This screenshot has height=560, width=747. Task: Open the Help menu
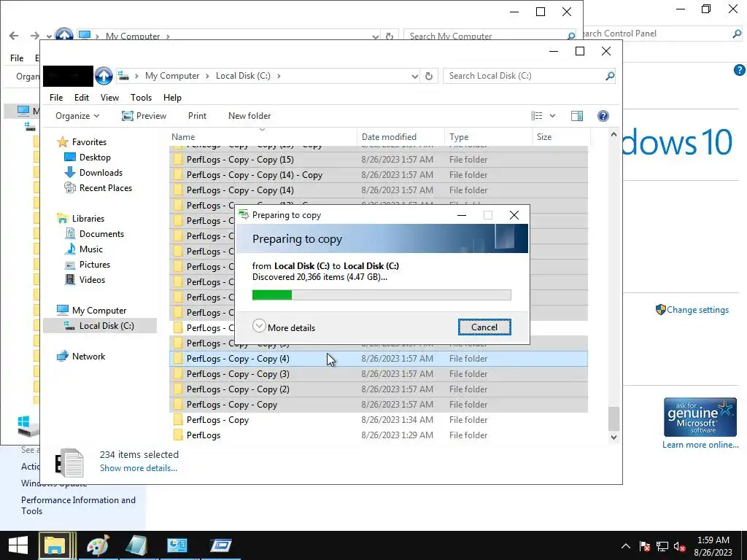[x=172, y=98]
